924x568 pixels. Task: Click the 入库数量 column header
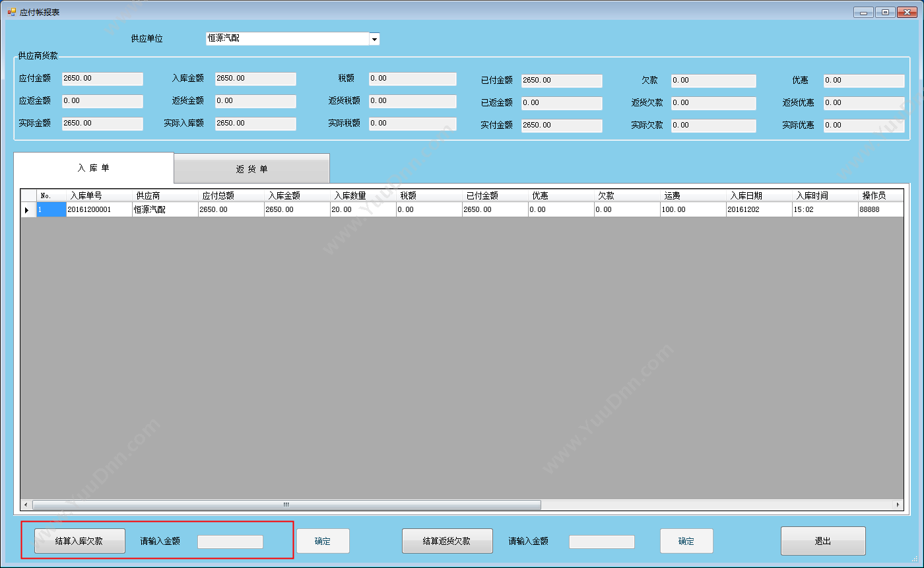click(x=363, y=196)
